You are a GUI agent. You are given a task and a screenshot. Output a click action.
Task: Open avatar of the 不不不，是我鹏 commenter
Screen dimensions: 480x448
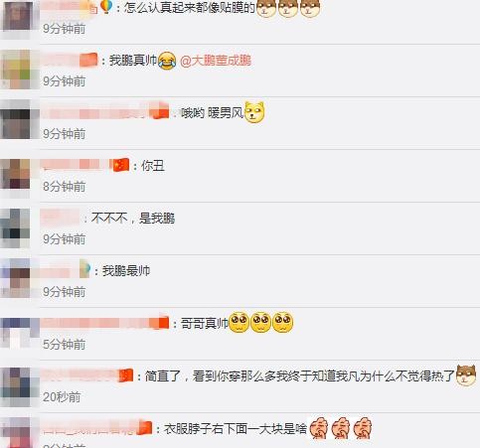pos(15,228)
